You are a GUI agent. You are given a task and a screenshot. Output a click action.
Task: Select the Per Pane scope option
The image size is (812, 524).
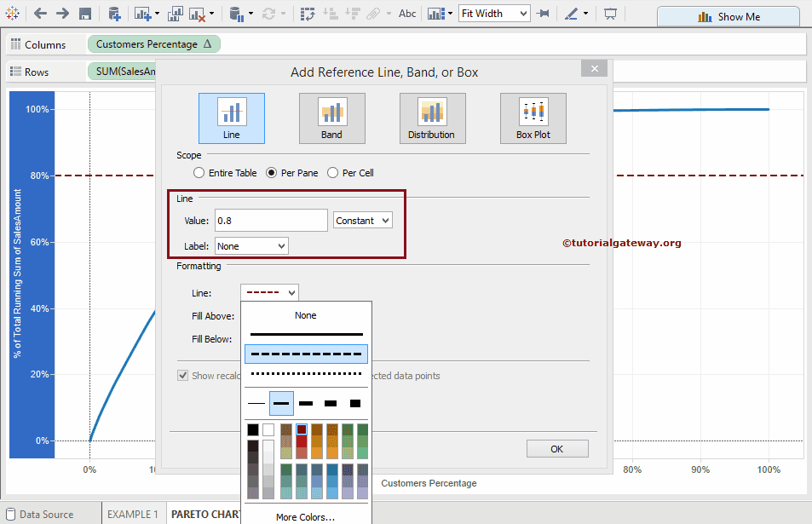click(273, 173)
